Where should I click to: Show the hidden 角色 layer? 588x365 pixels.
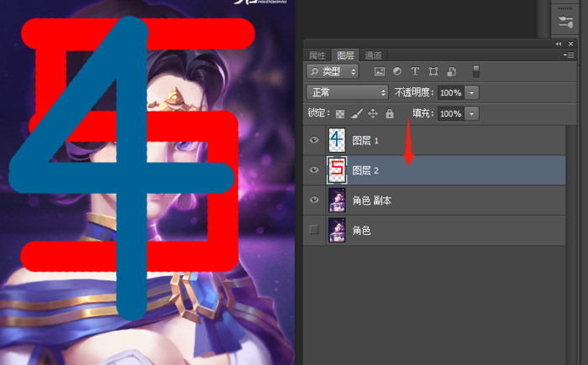[x=315, y=230]
